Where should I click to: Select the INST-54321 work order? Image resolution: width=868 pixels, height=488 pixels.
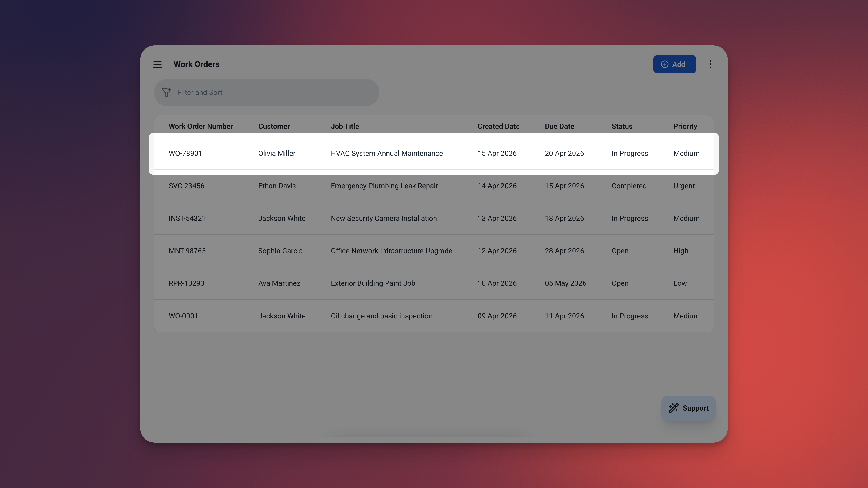[x=187, y=219]
